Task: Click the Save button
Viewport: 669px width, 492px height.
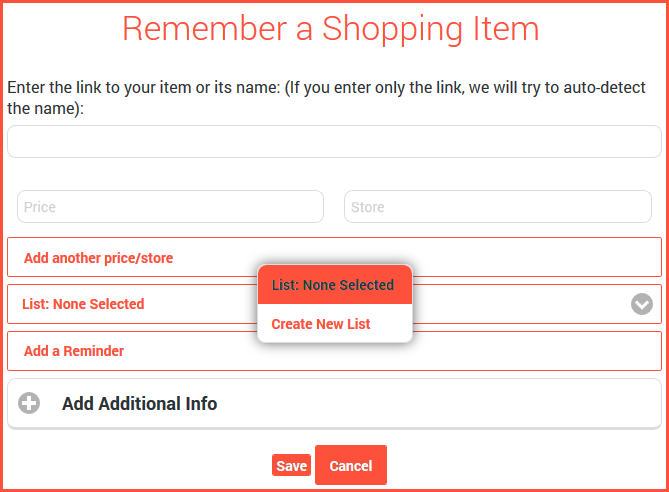Action: pyautogui.click(x=291, y=466)
